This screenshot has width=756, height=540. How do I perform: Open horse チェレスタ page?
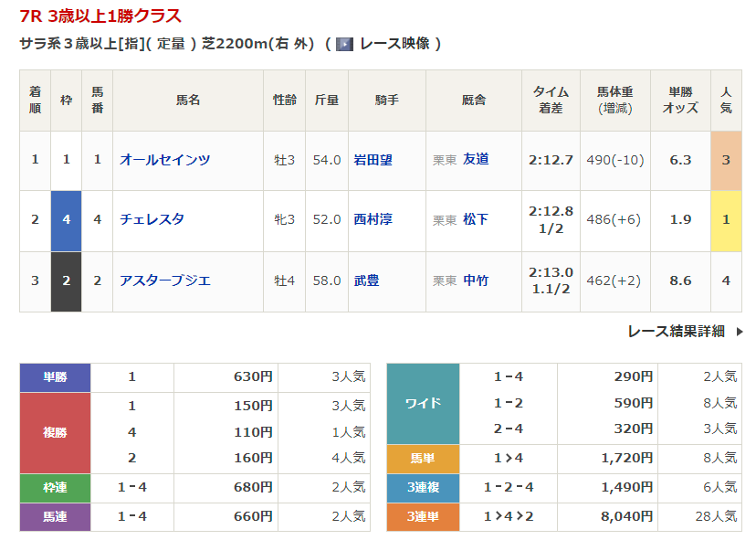(x=152, y=219)
